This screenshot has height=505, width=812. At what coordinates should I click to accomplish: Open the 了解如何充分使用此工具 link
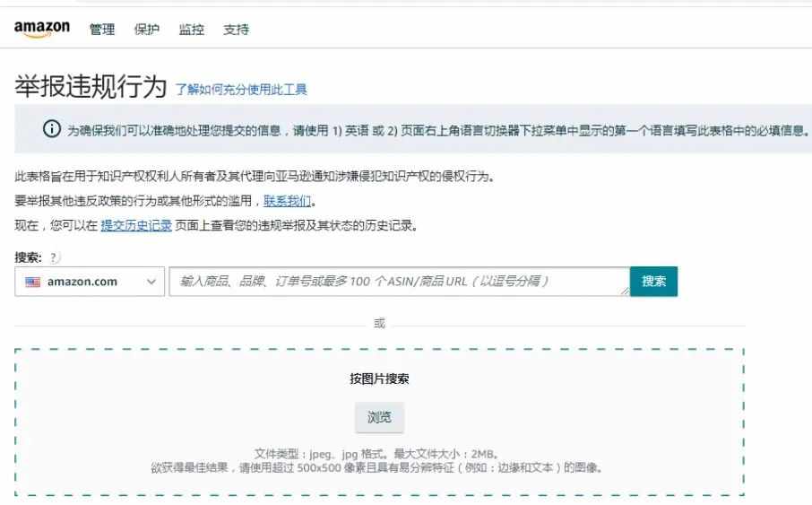pyautogui.click(x=241, y=89)
